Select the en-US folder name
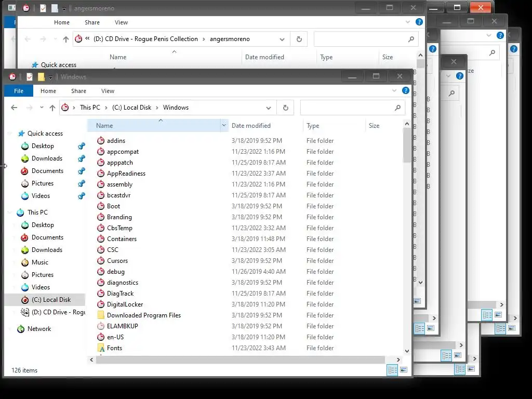Screen dimensions: 532x399 click(x=115, y=337)
